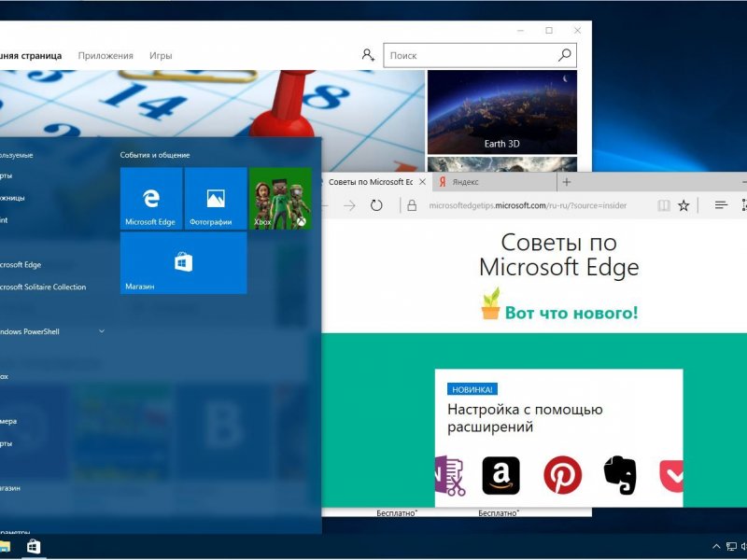Maximize the Store window
This screenshot has width=747, height=560.
pyautogui.click(x=549, y=31)
